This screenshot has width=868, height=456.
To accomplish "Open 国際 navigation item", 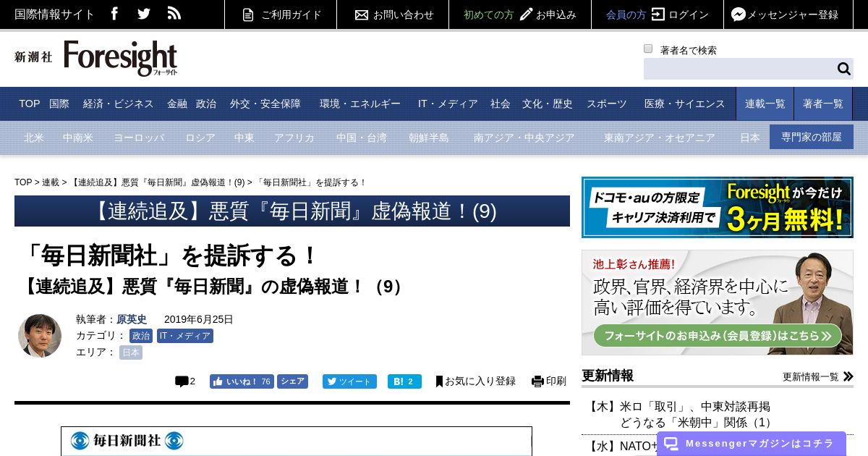I will [x=59, y=104].
